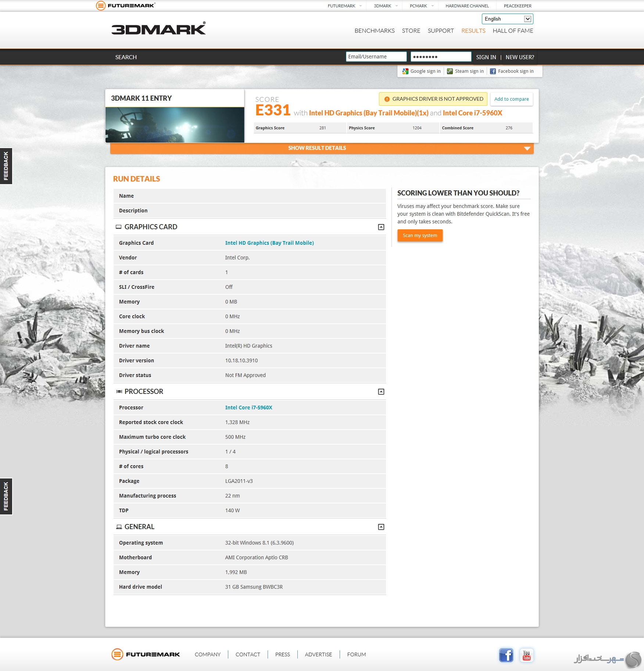
Task: Click the package value LGA2011-v3
Action: click(x=239, y=481)
